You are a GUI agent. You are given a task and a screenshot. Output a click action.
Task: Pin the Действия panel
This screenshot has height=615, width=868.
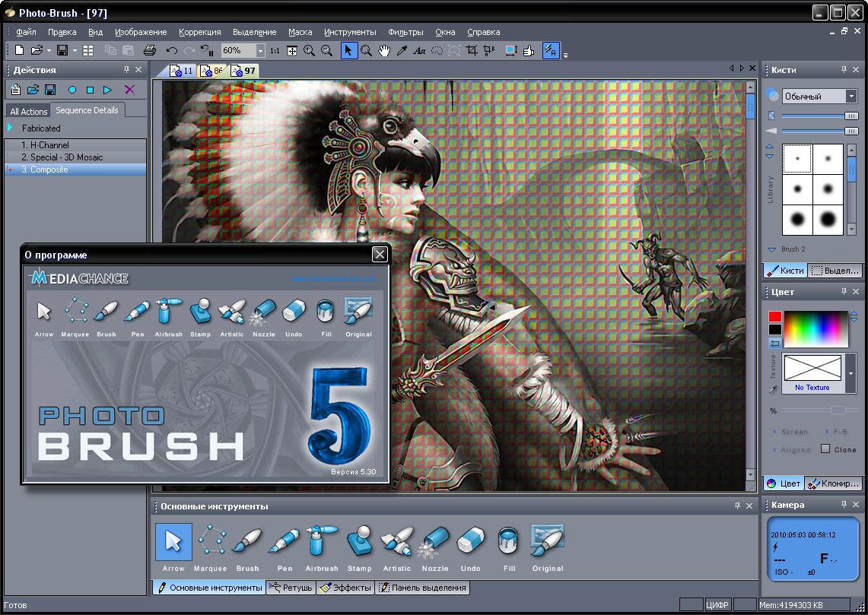pyautogui.click(x=126, y=70)
